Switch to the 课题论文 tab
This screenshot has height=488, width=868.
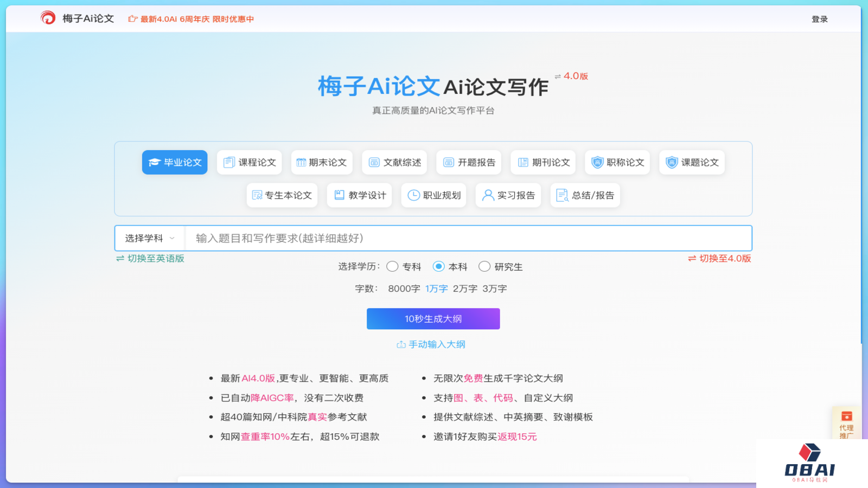[692, 162]
